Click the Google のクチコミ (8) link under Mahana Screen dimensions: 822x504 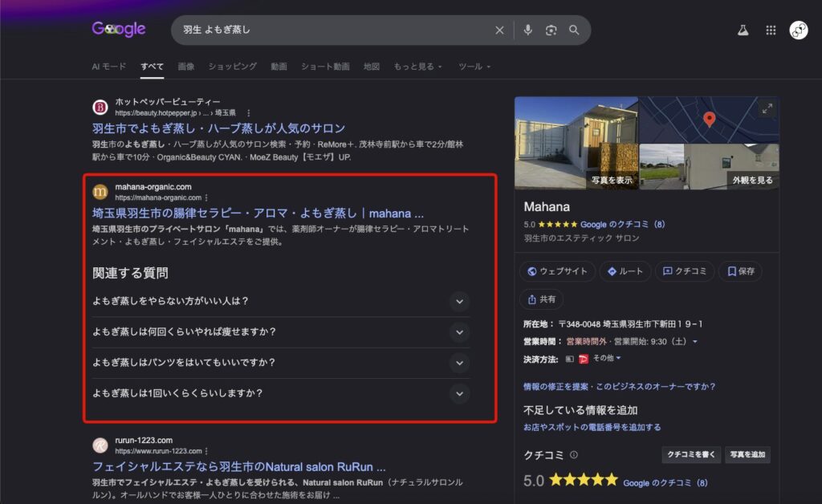(622, 224)
